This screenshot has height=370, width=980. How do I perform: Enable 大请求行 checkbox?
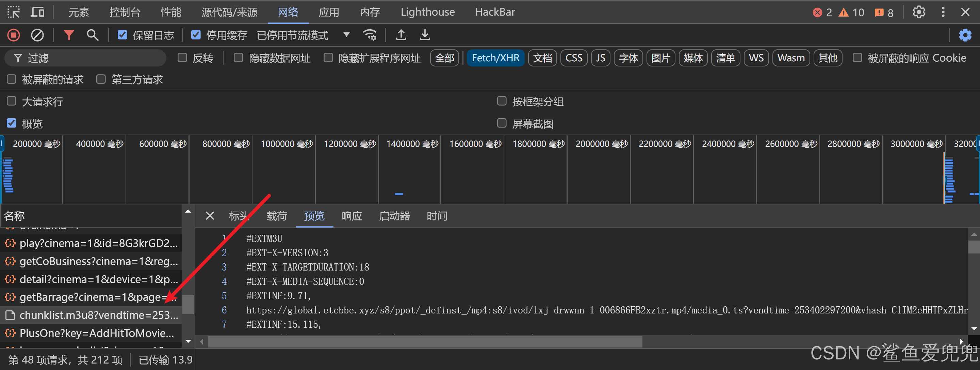(x=12, y=102)
